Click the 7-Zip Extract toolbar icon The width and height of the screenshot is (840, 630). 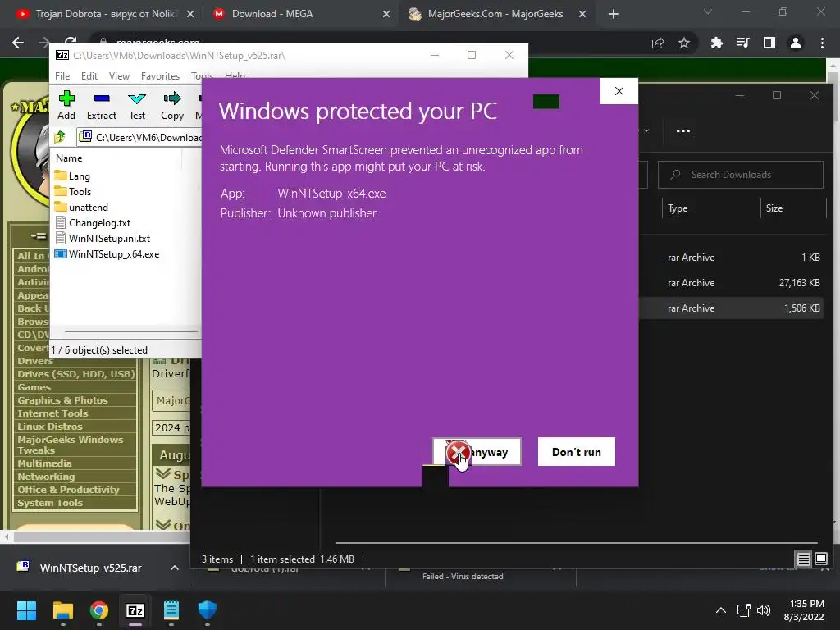point(101,98)
